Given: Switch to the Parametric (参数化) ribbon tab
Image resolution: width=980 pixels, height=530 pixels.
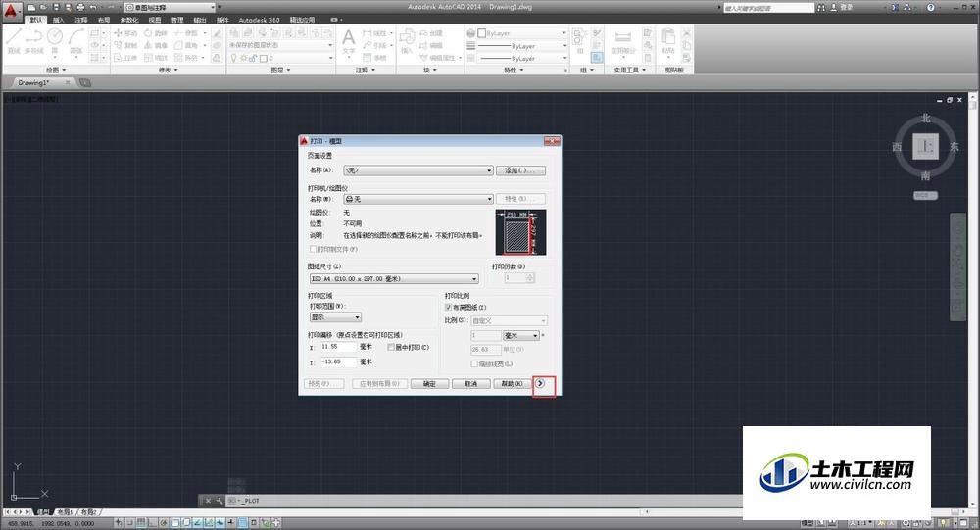Looking at the screenshot, I should coord(128,20).
